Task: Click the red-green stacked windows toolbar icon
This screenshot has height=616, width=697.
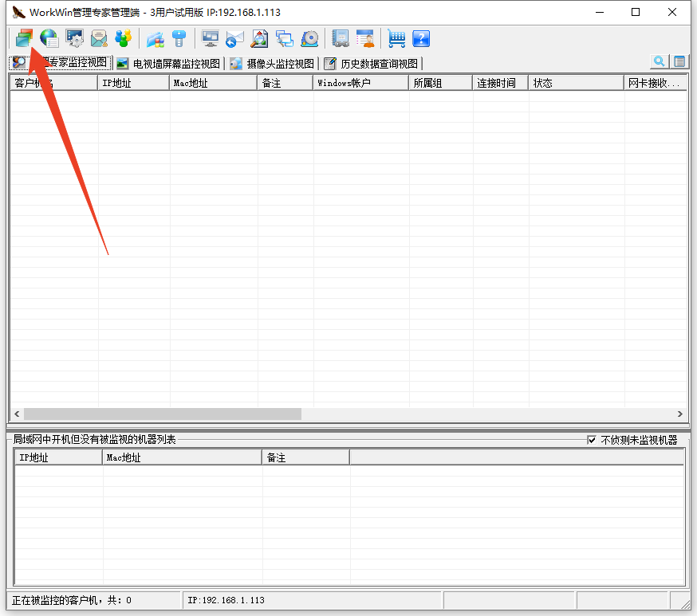Action: [x=24, y=38]
